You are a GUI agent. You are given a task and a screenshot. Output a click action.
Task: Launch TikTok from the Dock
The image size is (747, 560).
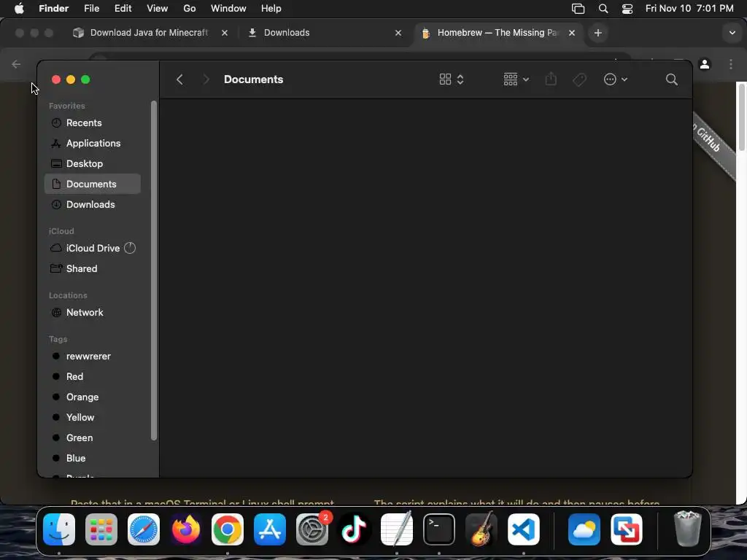(x=354, y=529)
